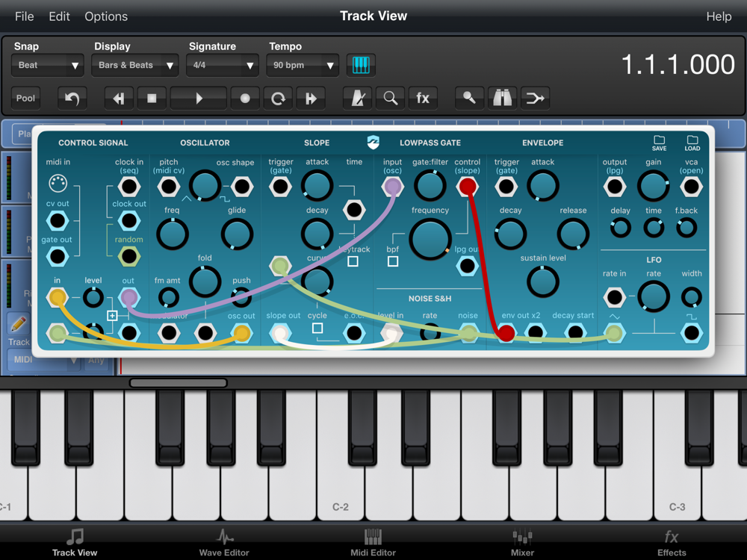Adjust the sustain level knob

tap(542, 282)
